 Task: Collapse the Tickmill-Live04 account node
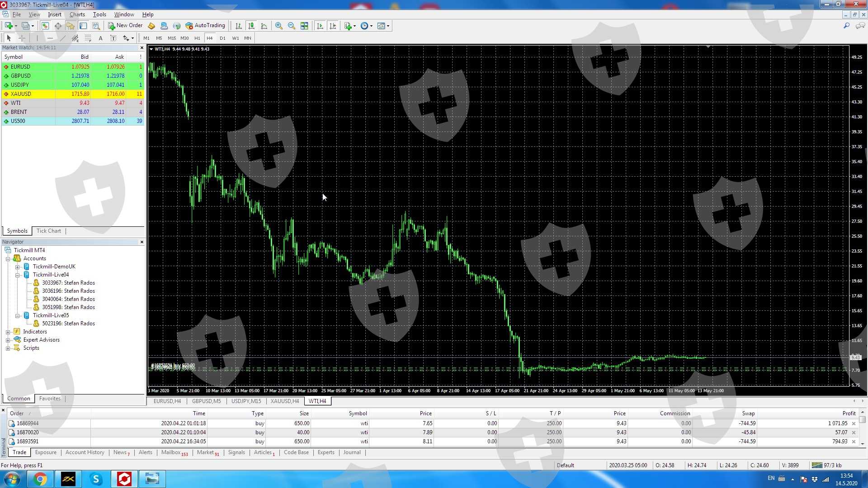pyautogui.click(x=17, y=275)
